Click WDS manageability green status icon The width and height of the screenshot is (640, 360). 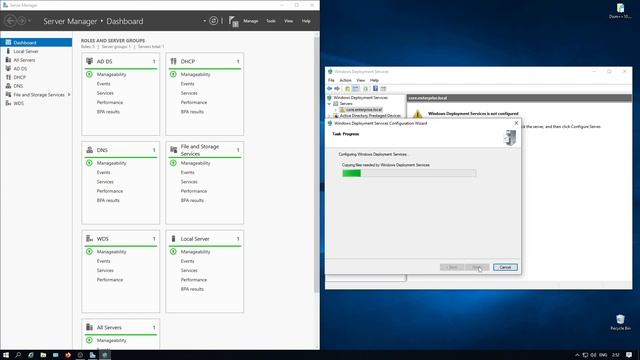coord(89,251)
